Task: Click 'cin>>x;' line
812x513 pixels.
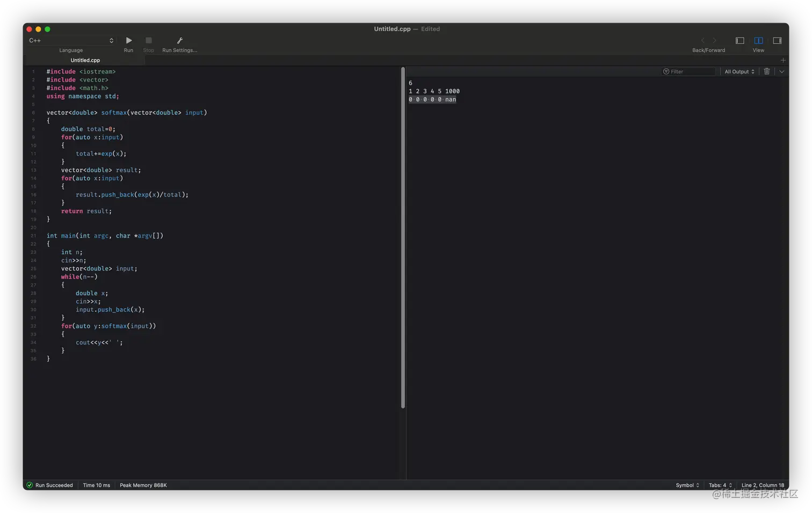Action: point(88,302)
